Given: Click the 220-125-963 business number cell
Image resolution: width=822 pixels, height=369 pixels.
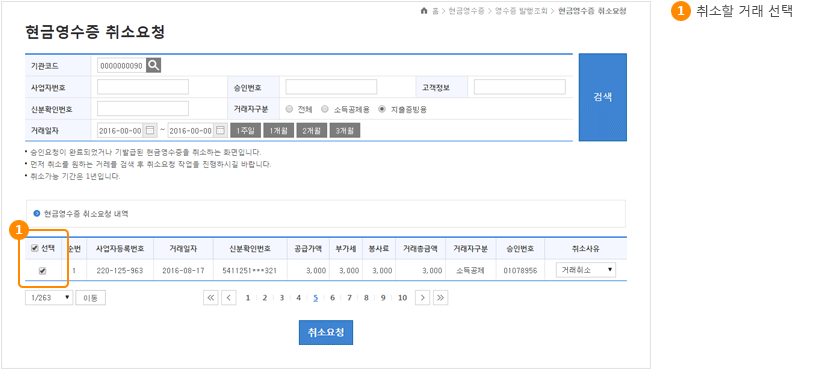Looking at the screenshot, I should point(120,270).
